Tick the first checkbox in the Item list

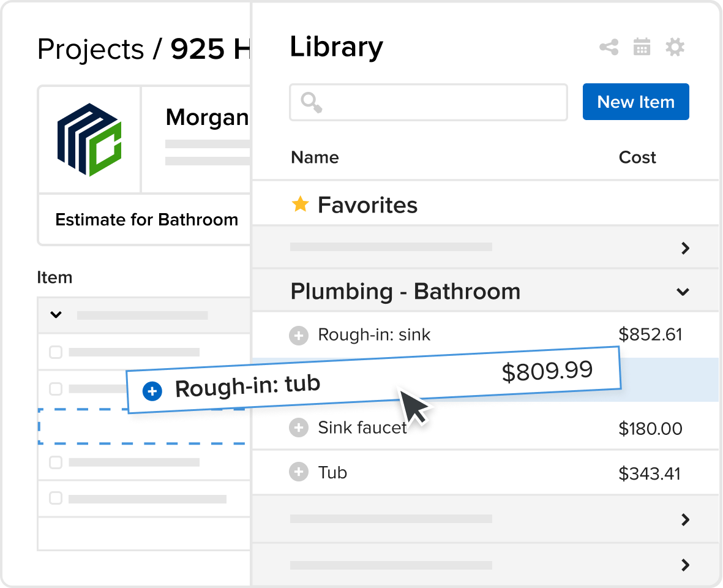tap(56, 352)
